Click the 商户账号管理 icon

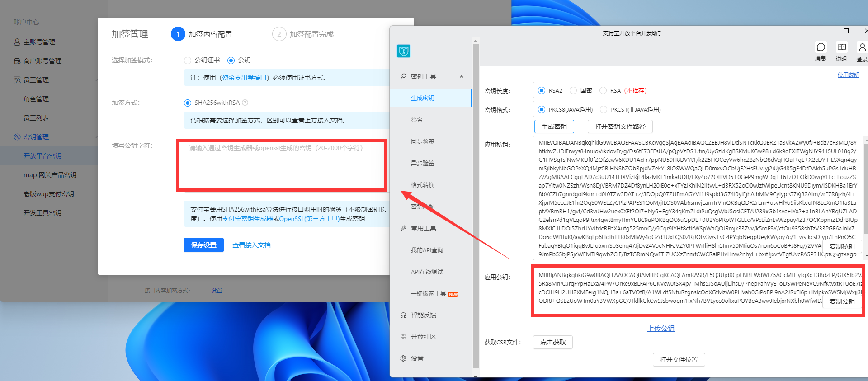point(17,61)
